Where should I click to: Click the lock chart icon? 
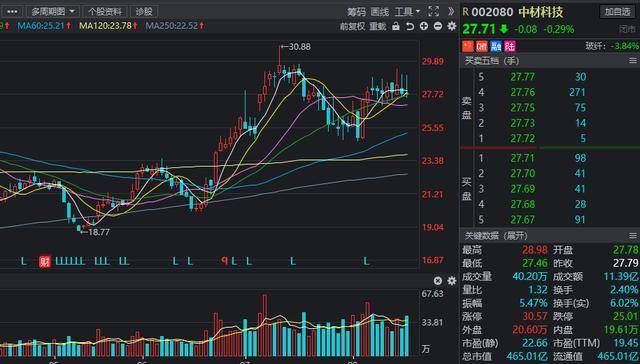pyautogui.click(x=396, y=27)
